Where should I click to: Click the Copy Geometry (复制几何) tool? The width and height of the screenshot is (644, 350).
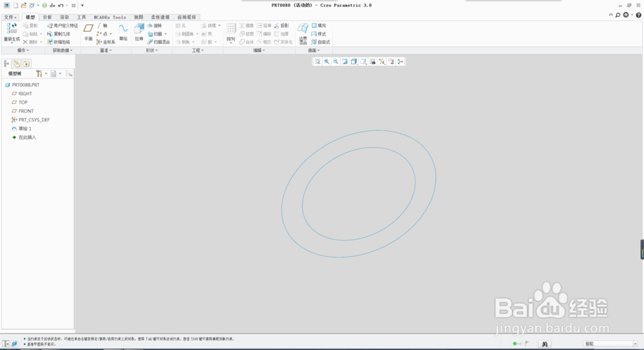tap(59, 34)
